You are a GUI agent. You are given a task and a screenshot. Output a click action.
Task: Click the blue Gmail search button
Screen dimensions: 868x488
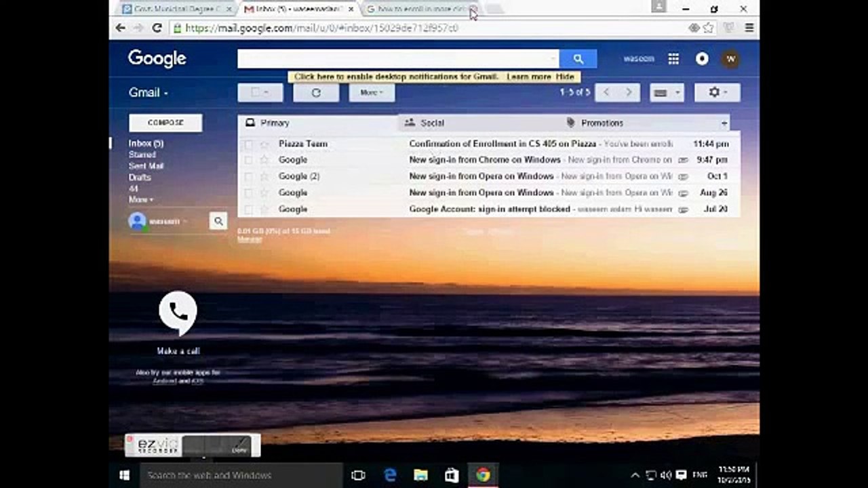(578, 59)
